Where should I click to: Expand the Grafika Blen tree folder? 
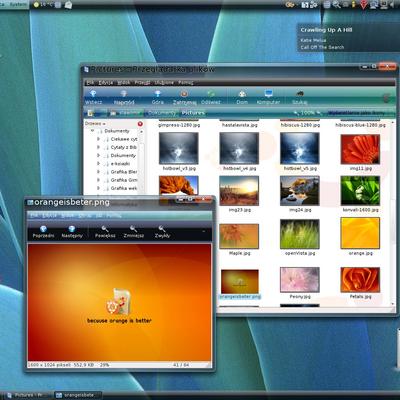point(98,172)
